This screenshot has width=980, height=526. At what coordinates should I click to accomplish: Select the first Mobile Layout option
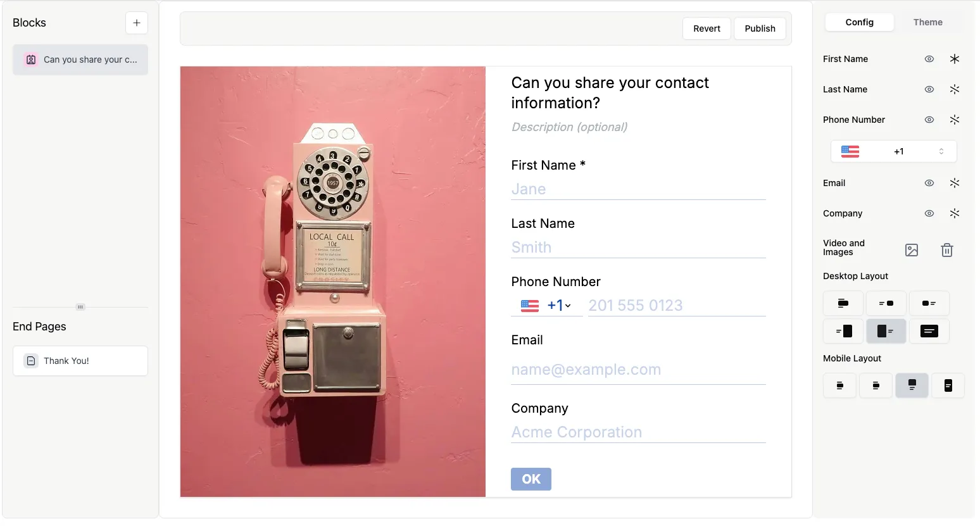click(x=839, y=385)
